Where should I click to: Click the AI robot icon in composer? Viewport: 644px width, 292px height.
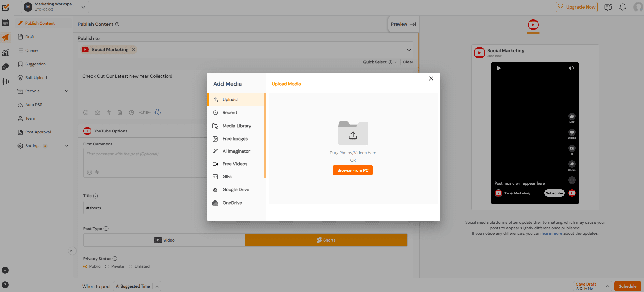158,112
